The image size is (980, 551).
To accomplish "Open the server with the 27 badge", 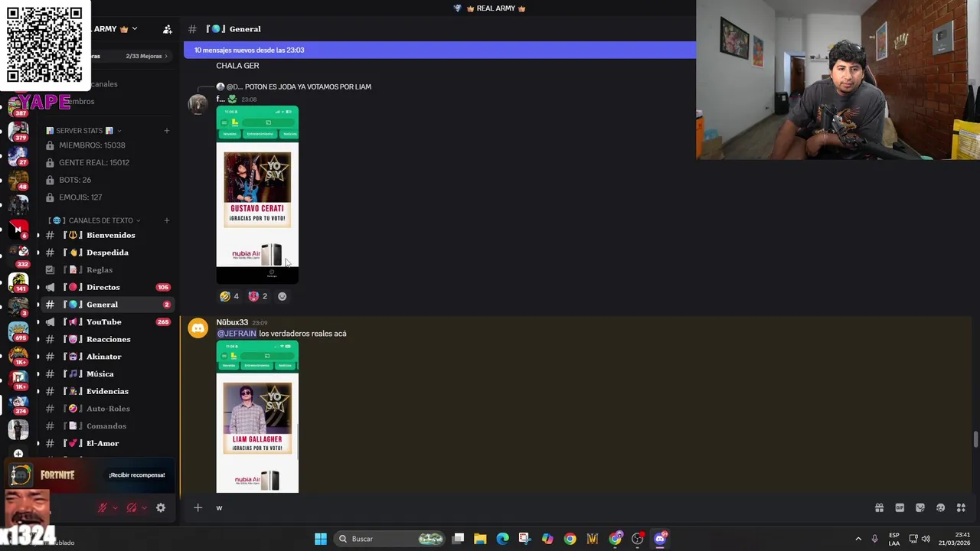I will point(18,155).
